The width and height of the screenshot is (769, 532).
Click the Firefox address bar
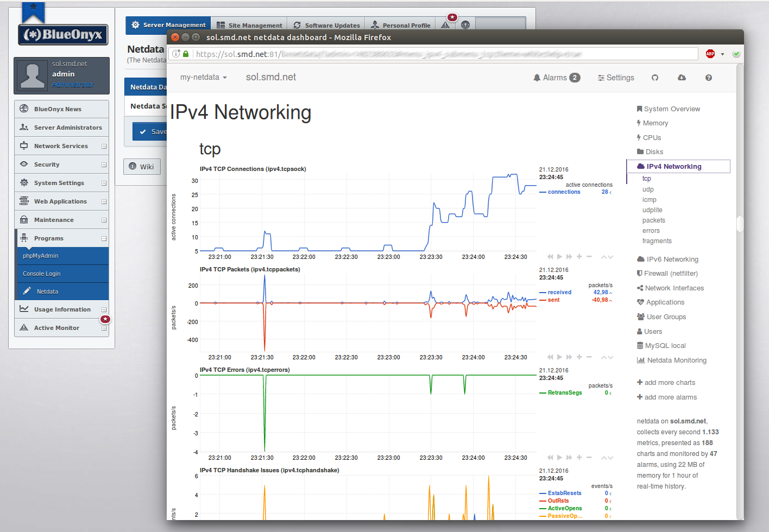433,54
